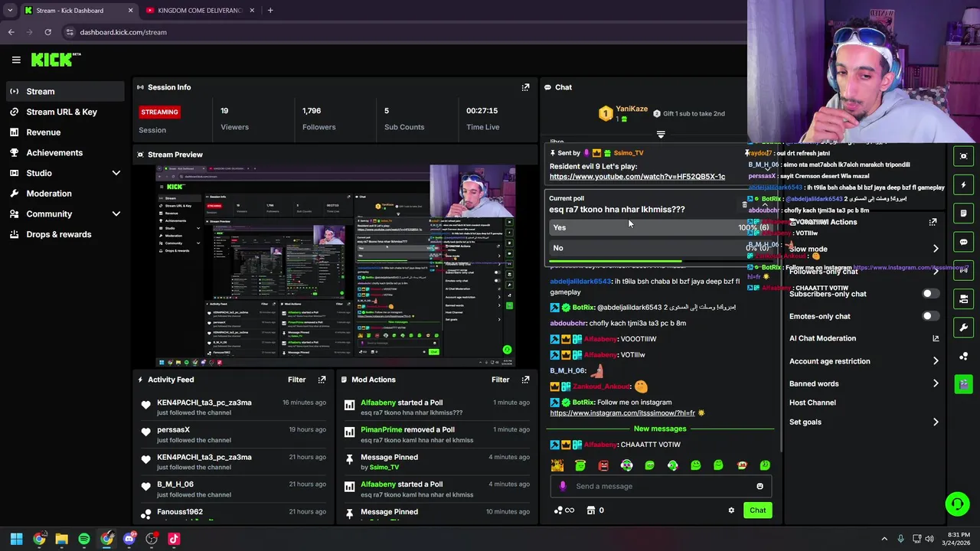Collapse the chat header arrow under YaniKaze
Image resolution: width=980 pixels, height=551 pixels.
pyautogui.click(x=661, y=135)
